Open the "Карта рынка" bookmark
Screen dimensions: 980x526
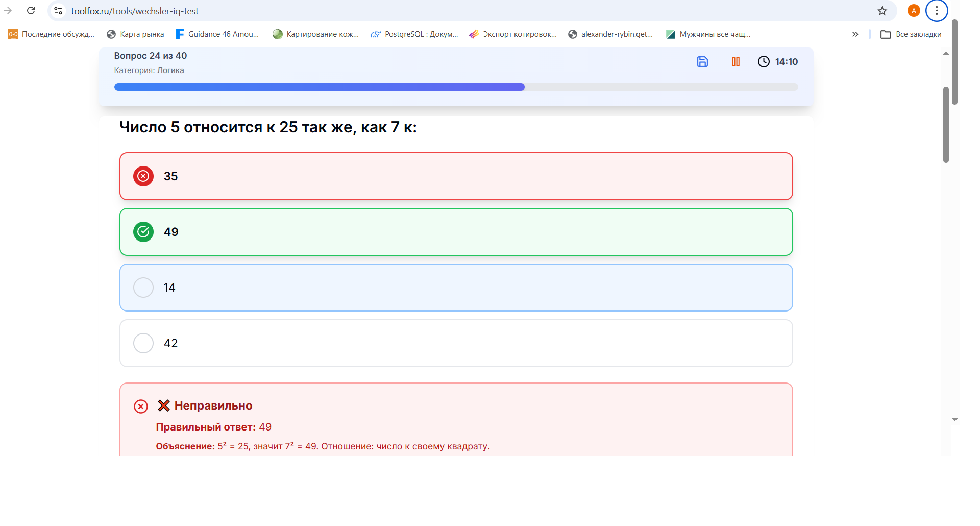tap(136, 34)
